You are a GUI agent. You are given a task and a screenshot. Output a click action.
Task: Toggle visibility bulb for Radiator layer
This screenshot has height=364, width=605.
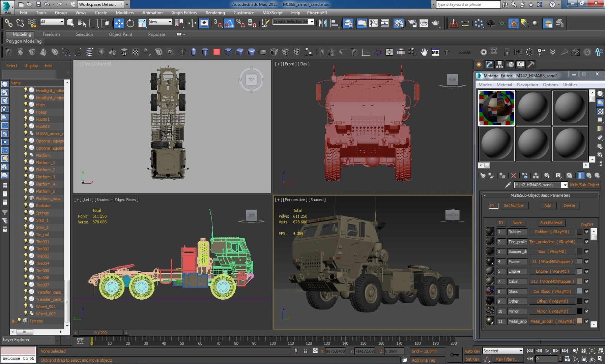point(25,205)
